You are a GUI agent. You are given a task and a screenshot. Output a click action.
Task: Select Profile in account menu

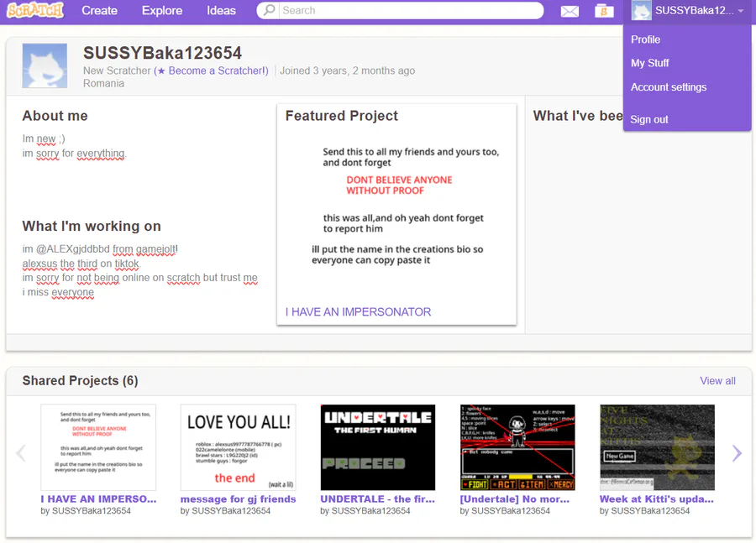click(x=646, y=39)
